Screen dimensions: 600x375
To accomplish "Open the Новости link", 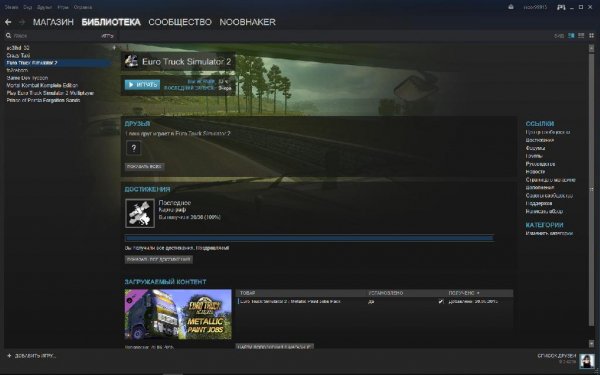I will pos(535,172).
